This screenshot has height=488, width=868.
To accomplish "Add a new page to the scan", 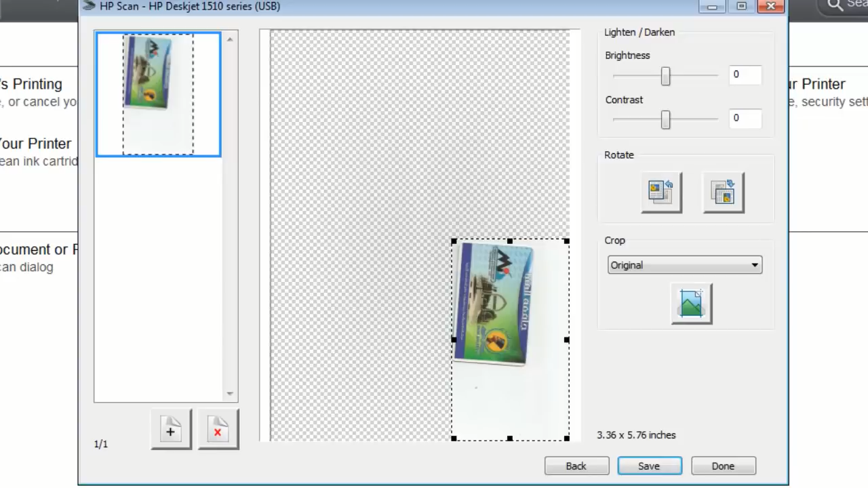I will click(171, 429).
